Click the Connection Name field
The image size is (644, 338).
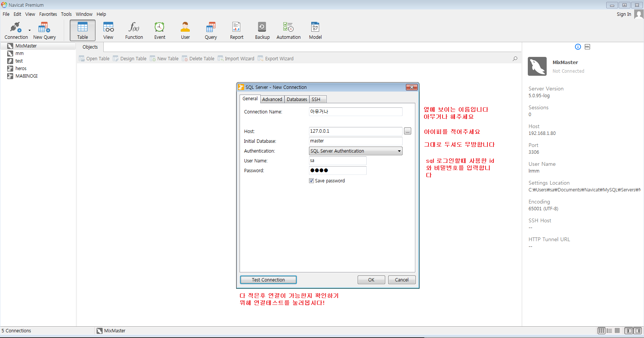(355, 112)
